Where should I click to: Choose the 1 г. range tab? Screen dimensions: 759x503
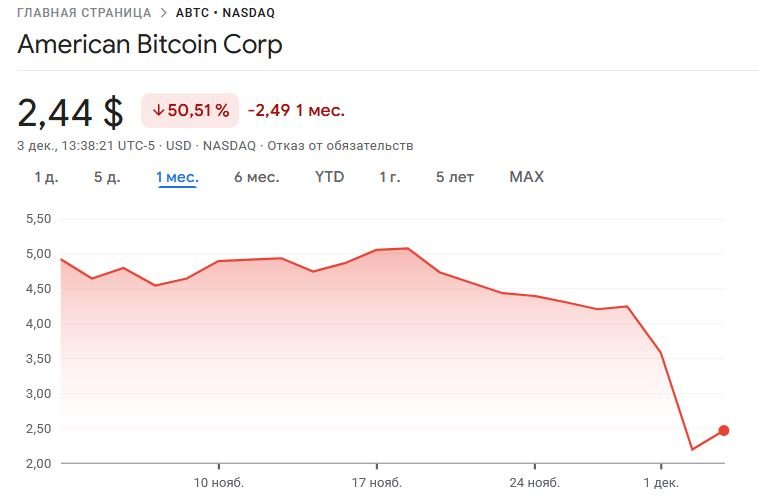coord(390,177)
